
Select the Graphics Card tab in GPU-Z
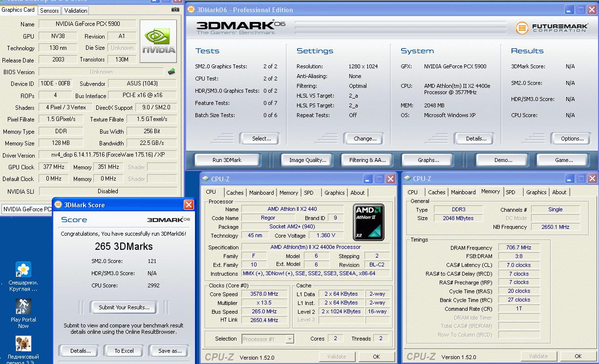pos(18,10)
